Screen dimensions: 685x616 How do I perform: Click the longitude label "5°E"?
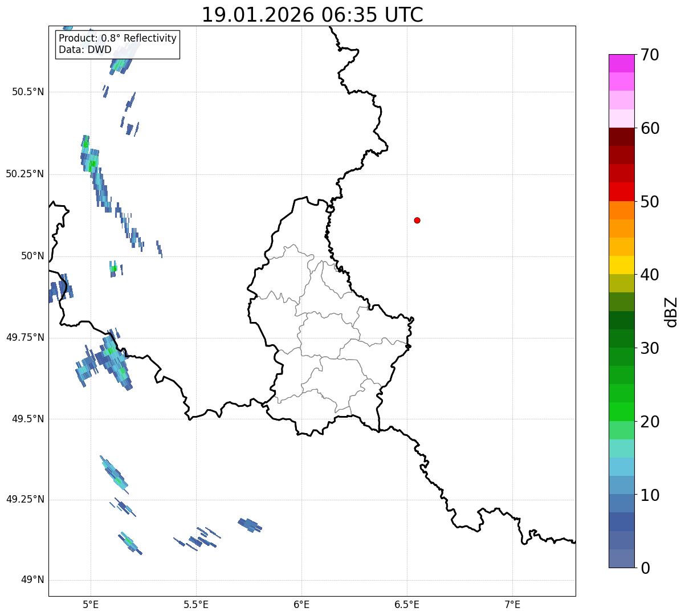tap(91, 604)
